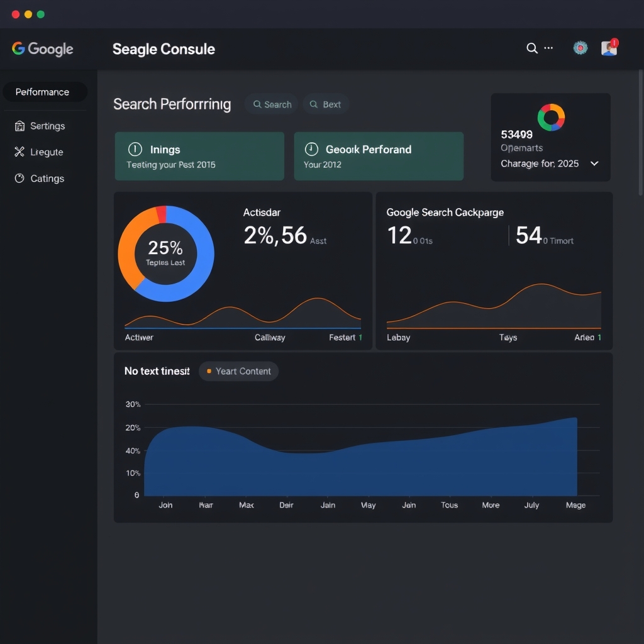
Task: Open the search magnifier in header
Action: tap(532, 48)
